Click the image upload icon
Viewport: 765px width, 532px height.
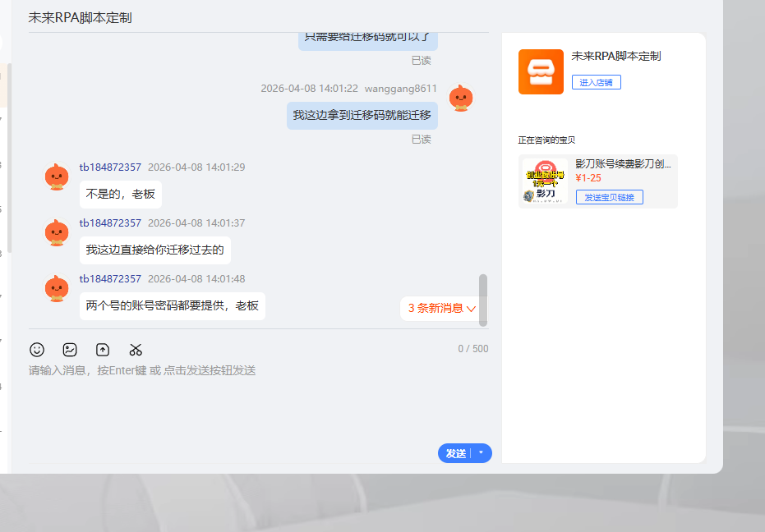(102, 349)
